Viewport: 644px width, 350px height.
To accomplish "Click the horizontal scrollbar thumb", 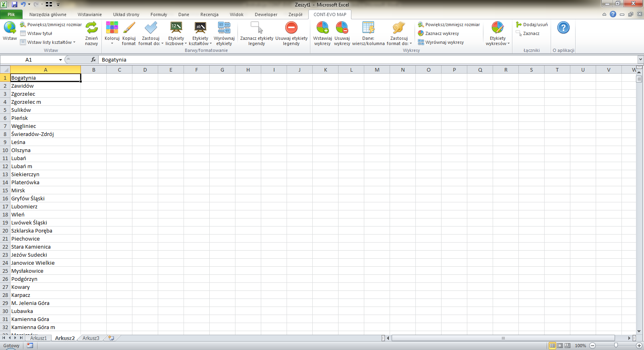I will [x=503, y=338].
